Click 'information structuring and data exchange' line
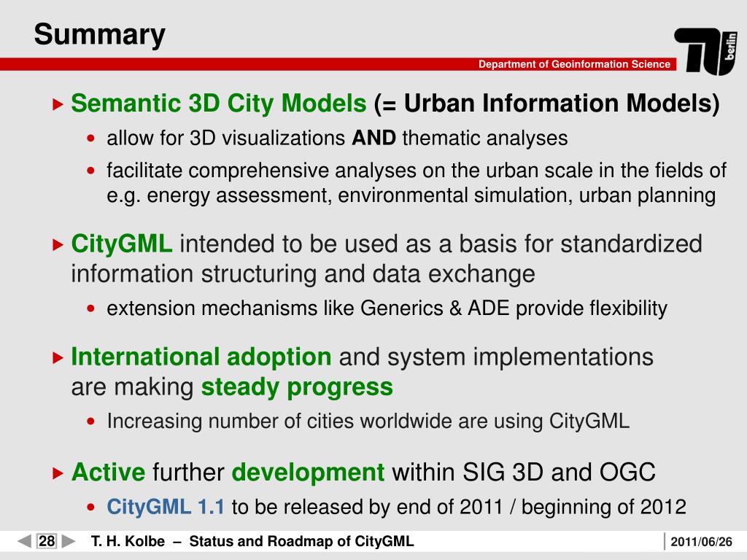This screenshot has height=560, width=747. coord(303,274)
